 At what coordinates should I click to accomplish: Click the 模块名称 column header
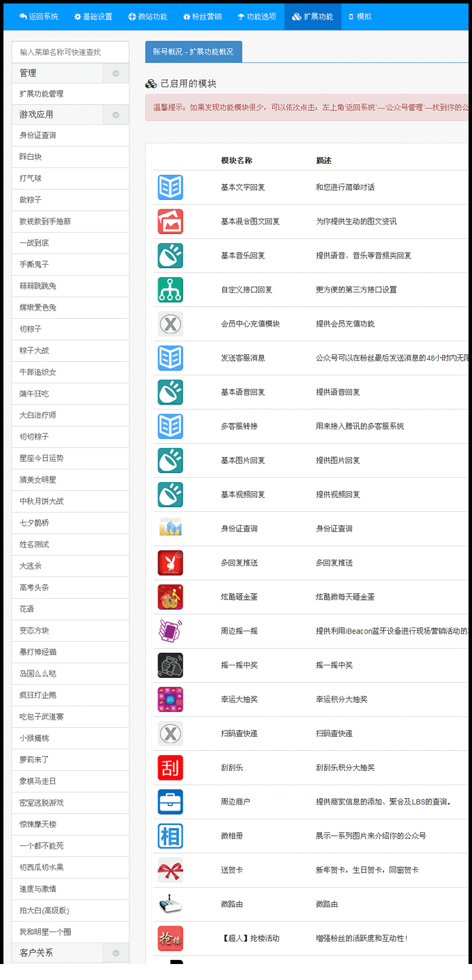click(x=237, y=160)
